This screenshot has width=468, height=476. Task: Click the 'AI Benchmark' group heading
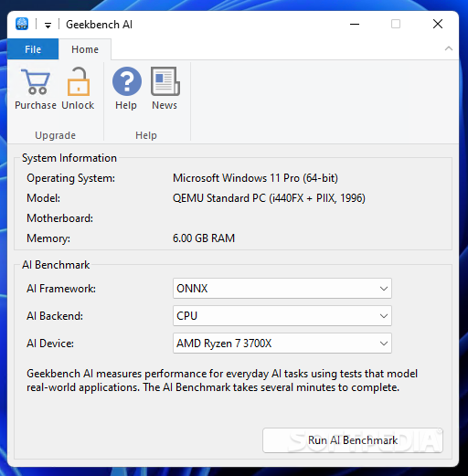56,265
